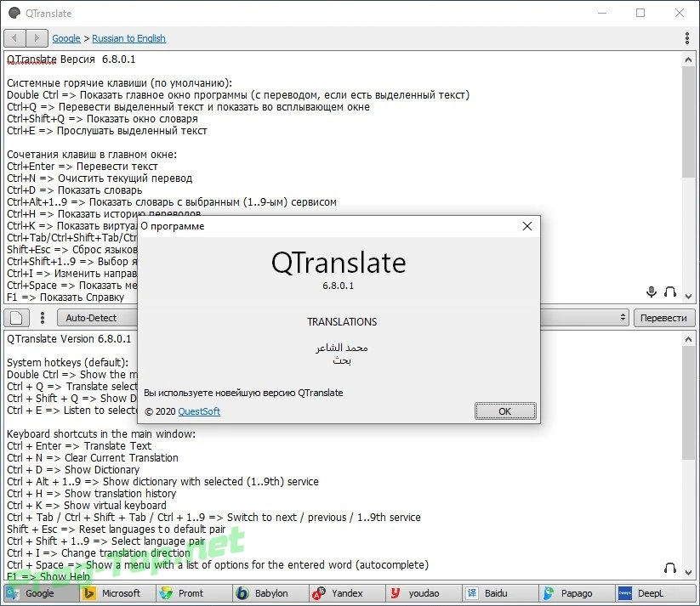Switch to the Yandex translation service
This screenshot has height=606, width=700.
pyautogui.click(x=348, y=593)
